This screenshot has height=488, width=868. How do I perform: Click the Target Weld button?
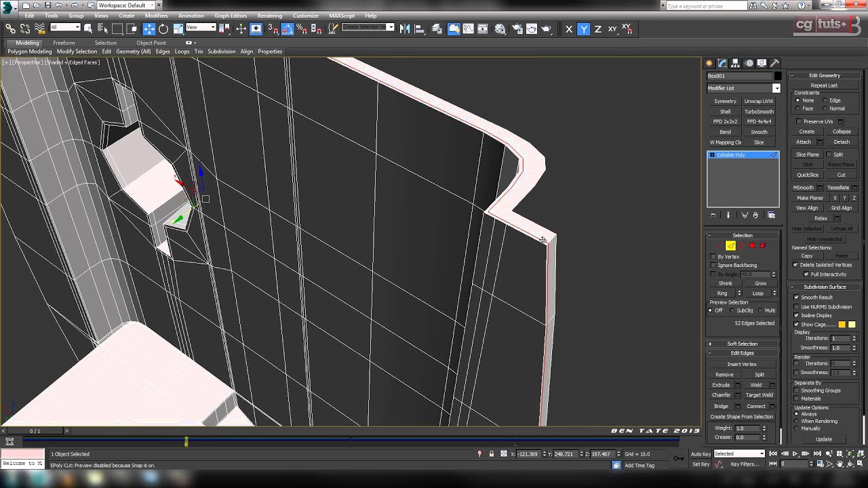(x=759, y=395)
